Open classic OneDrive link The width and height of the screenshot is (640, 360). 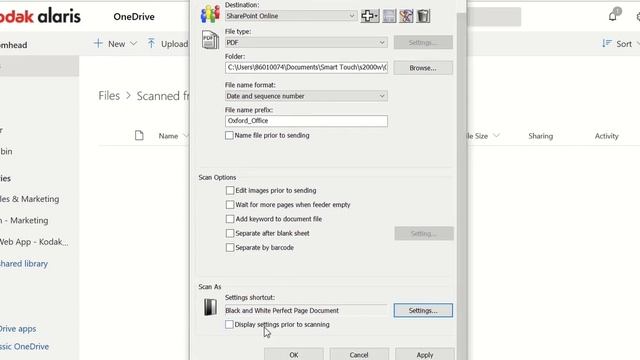click(24, 347)
